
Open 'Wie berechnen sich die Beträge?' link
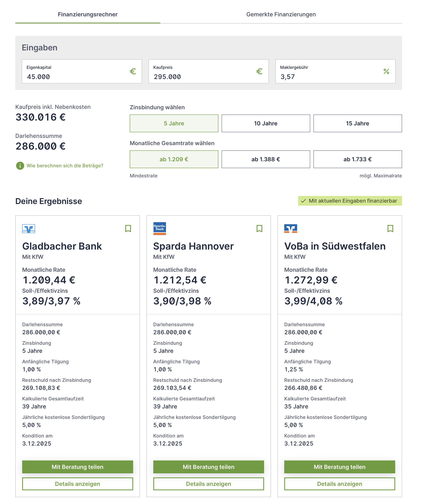(x=65, y=166)
